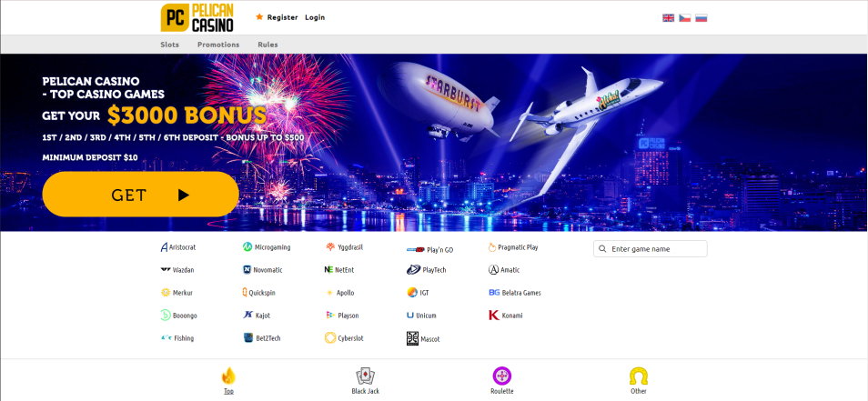Image resolution: width=868 pixels, height=401 pixels.
Task: Open the Cyberslot provider link
Action: tap(344, 338)
